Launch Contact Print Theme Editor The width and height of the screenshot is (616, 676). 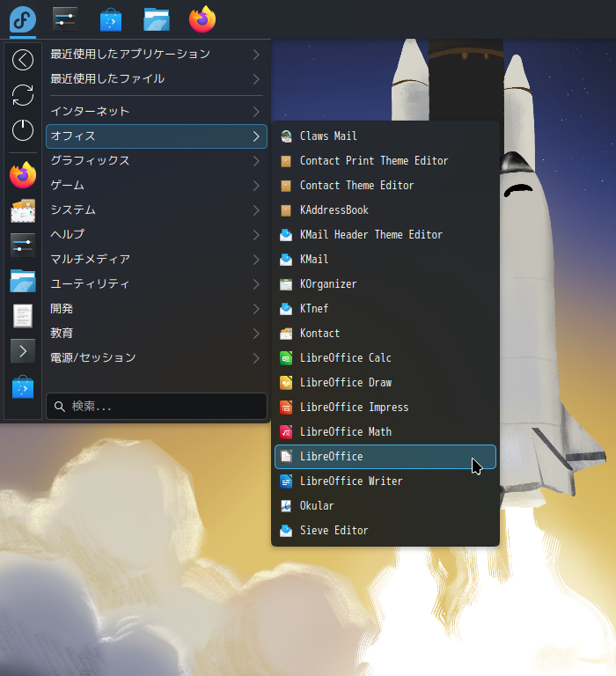point(385,161)
